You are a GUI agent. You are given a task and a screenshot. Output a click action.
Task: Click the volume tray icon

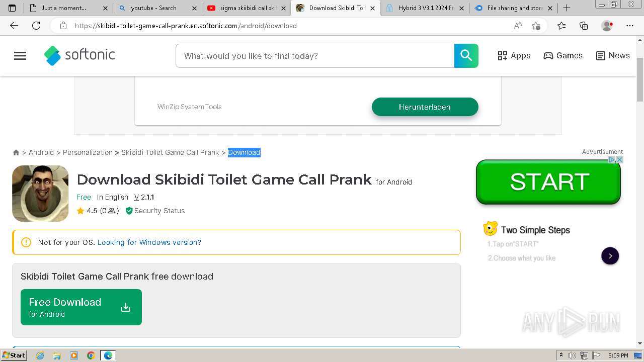coord(572,355)
